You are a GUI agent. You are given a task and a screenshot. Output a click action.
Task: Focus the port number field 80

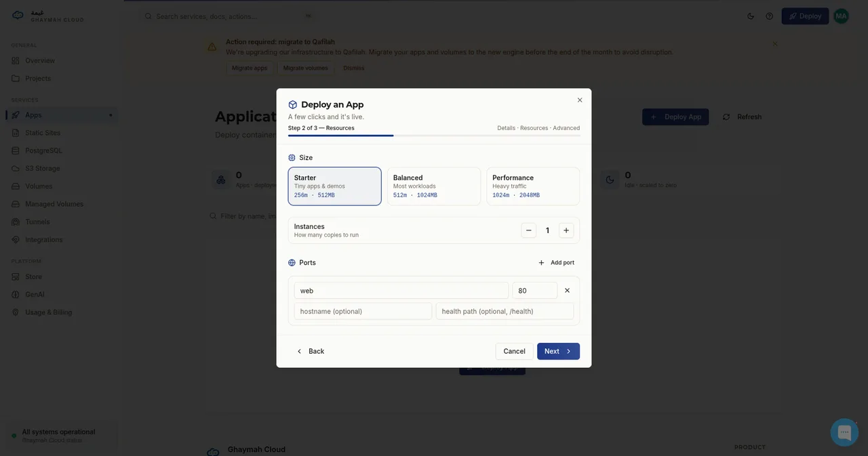(534, 291)
